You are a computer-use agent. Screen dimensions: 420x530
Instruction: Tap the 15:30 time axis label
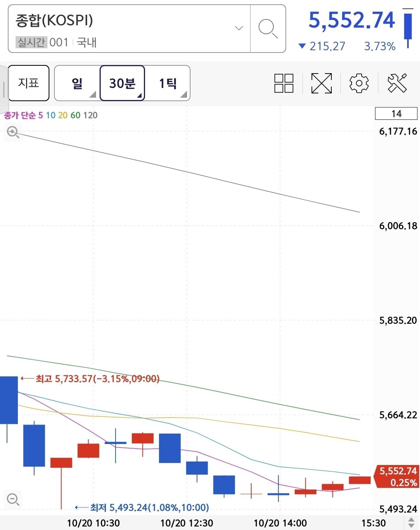coord(374,523)
